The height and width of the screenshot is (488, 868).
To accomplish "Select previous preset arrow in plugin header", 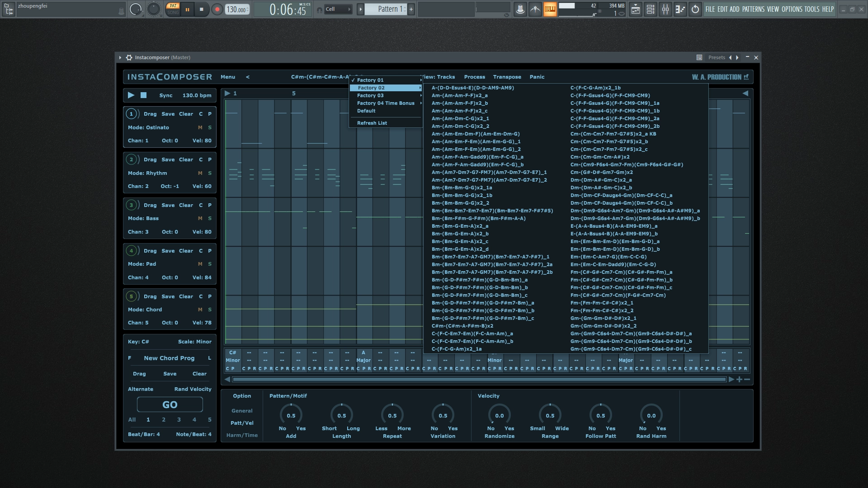I will (730, 57).
